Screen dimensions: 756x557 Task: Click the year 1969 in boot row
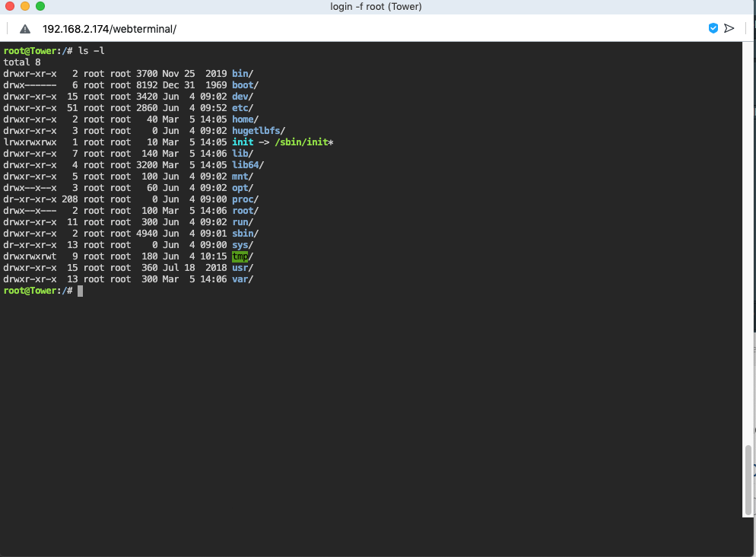216,85
